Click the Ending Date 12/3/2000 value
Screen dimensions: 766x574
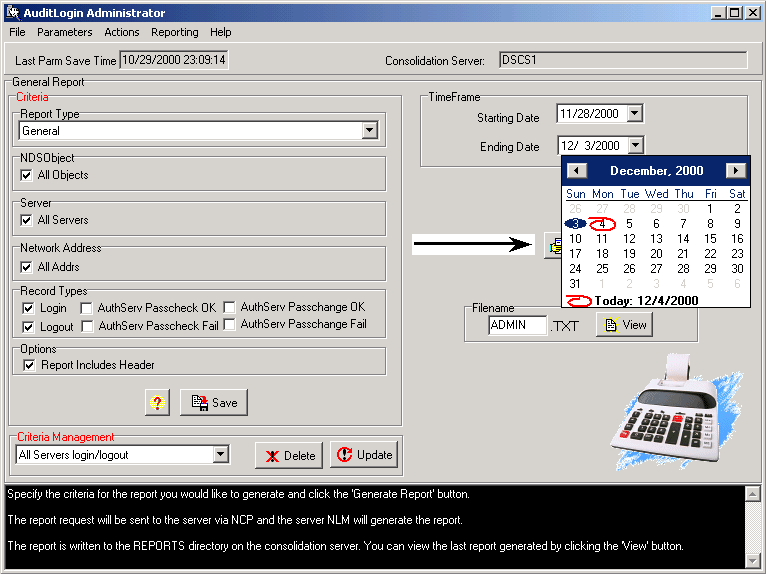[x=590, y=146]
